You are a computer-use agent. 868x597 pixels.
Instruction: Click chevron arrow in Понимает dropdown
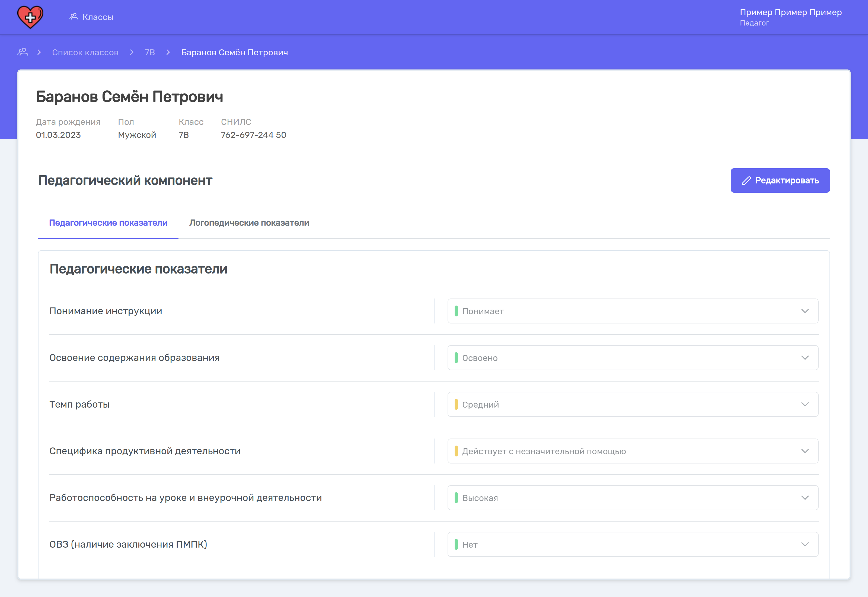[805, 311]
